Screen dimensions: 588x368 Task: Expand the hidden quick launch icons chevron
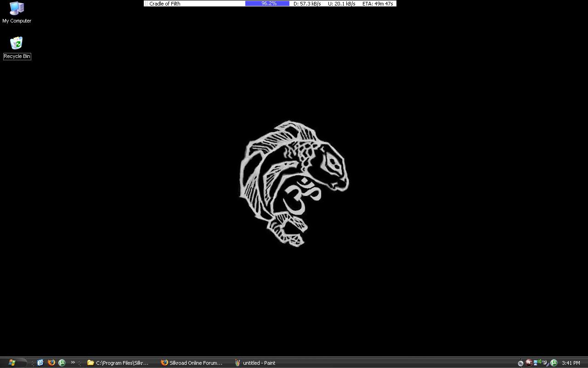(73, 362)
